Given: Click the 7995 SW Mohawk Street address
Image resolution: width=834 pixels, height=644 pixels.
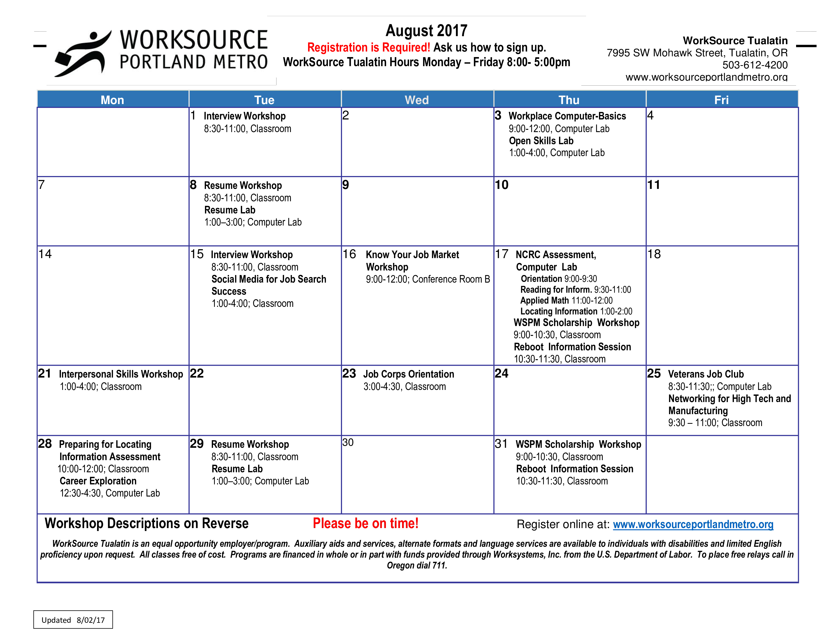Looking at the screenshot, I should [697, 53].
